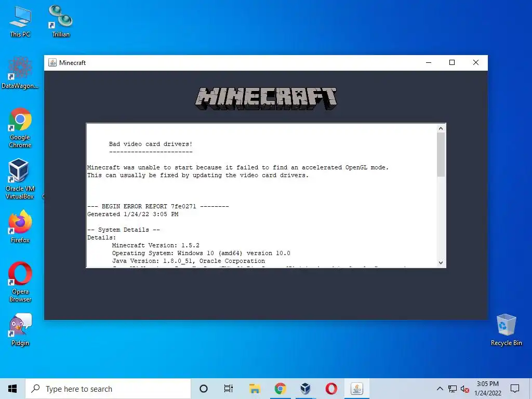This screenshot has height=399, width=532.
Task: Select the DataWagon desktop shortcut
Action: [20, 73]
